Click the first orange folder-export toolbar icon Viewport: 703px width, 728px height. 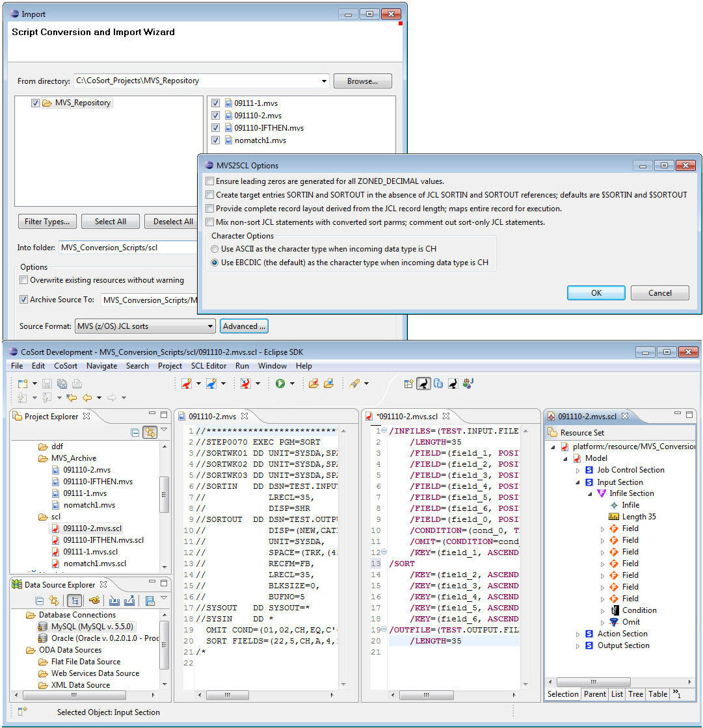pyautogui.click(x=314, y=383)
